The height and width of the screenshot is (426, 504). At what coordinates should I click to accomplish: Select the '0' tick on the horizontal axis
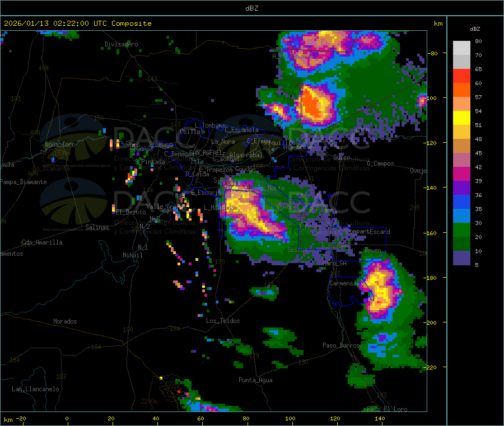pyautogui.click(x=67, y=418)
